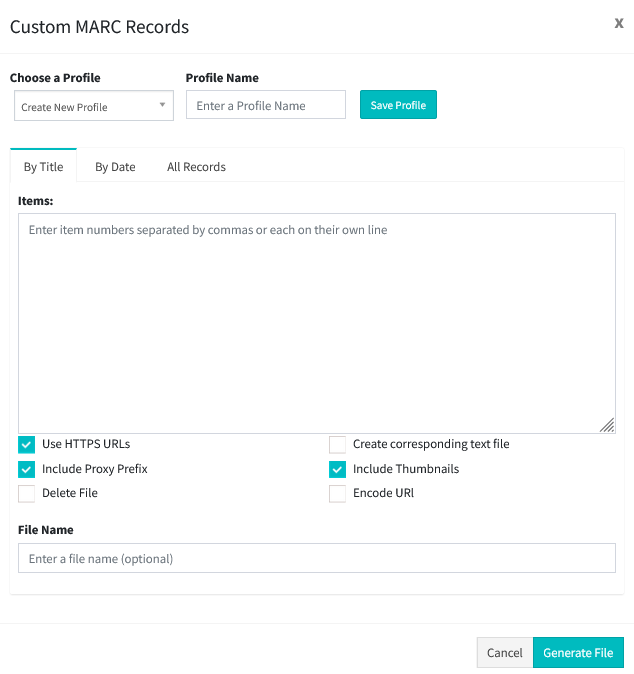
Task: Close the Custom MARC Records dialog
Action: click(x=619, y=23)
